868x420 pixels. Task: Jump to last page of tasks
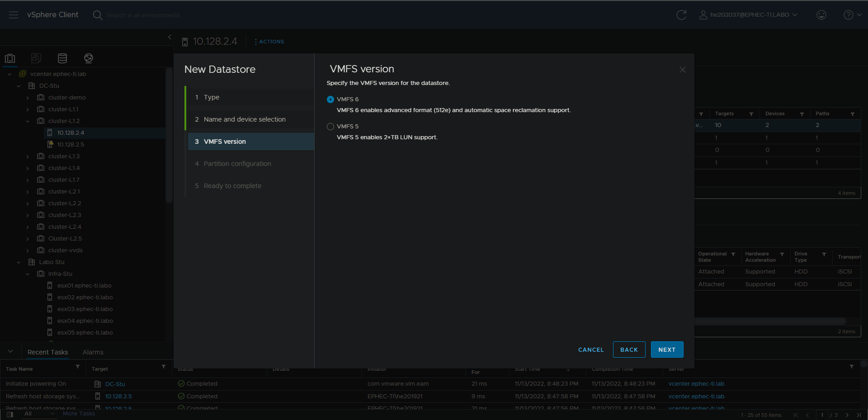click(859, 415)
